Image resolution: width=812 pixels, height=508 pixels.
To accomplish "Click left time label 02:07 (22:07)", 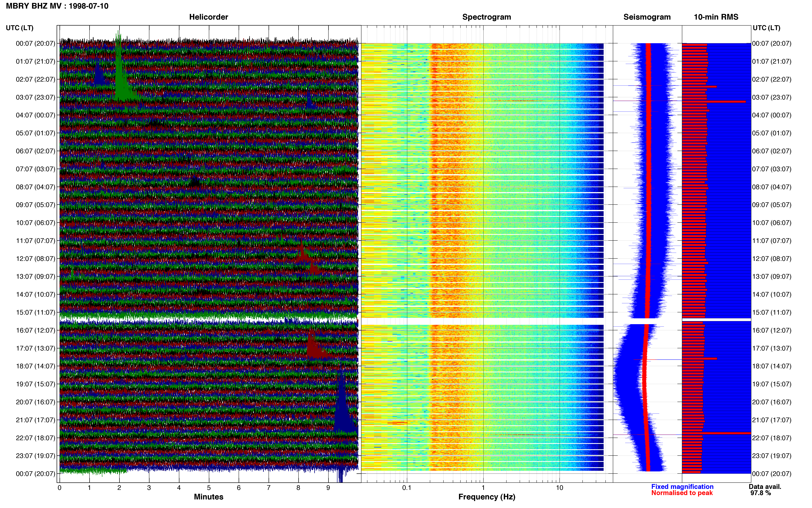I will [x=36, y=79].
